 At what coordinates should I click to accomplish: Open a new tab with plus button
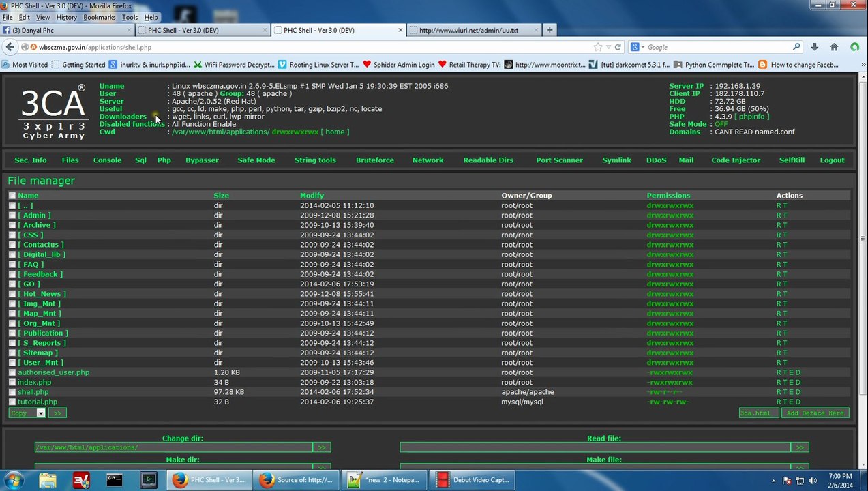(550, 30)
